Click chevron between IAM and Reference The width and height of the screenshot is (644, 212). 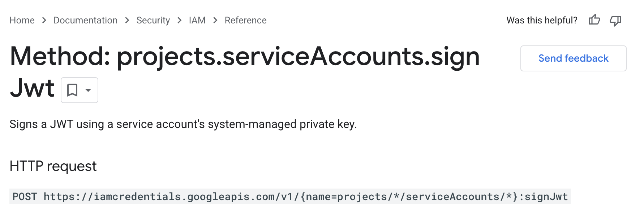coord(215,20)
